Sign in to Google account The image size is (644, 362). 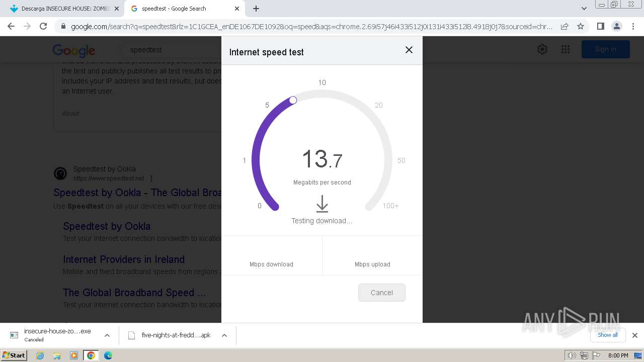click(x=605, y=49)
